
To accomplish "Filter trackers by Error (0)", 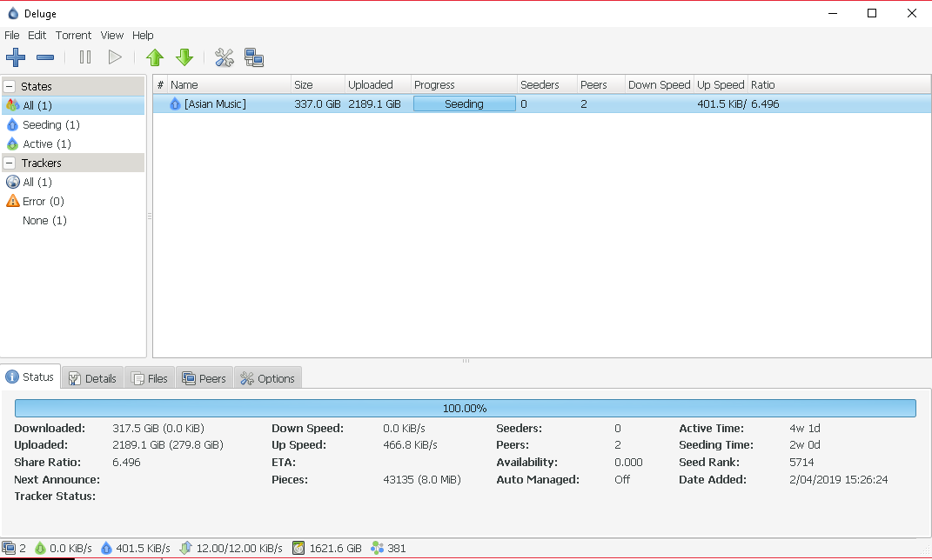I will [73, 202].
